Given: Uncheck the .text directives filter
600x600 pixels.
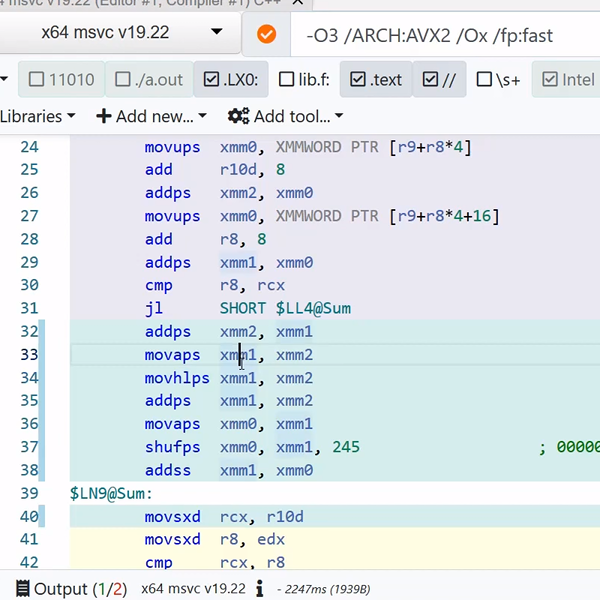Looking at the screenshot, I should click(375, 80).
